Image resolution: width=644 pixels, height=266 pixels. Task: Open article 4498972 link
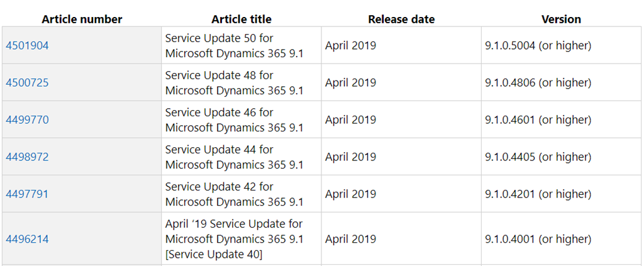[x=27, y=157]
